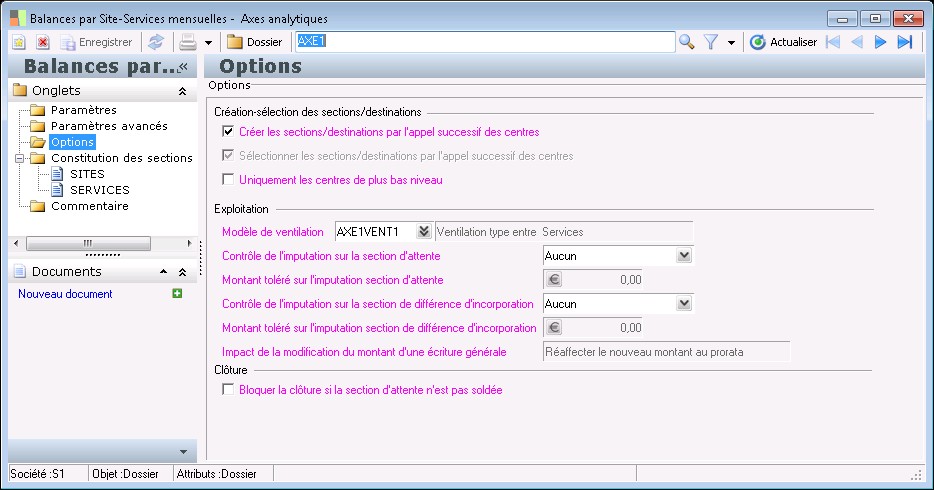Click the bottom panel down arrow
934x490 pixels.
[183, 452]
